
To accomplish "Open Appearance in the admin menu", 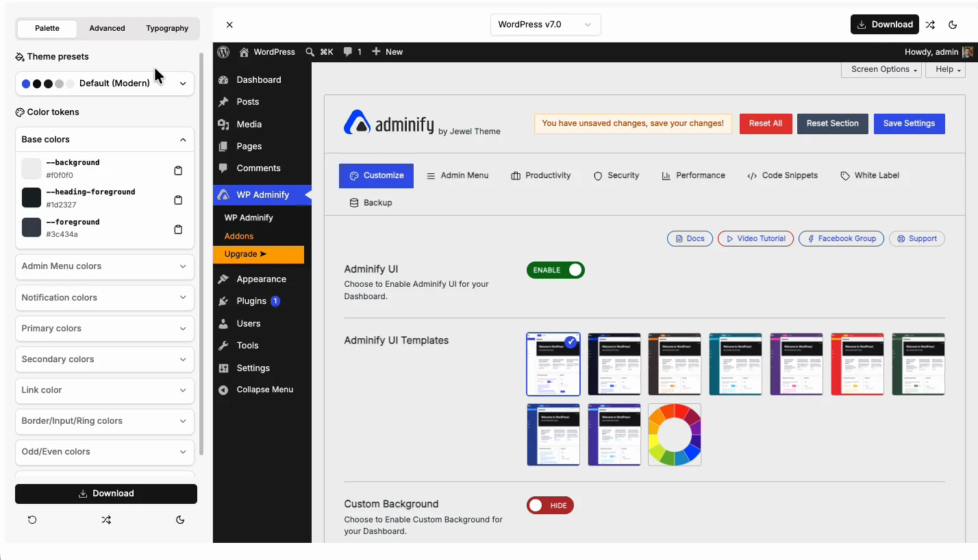I will pyautogui.click(x=262, y=279).
